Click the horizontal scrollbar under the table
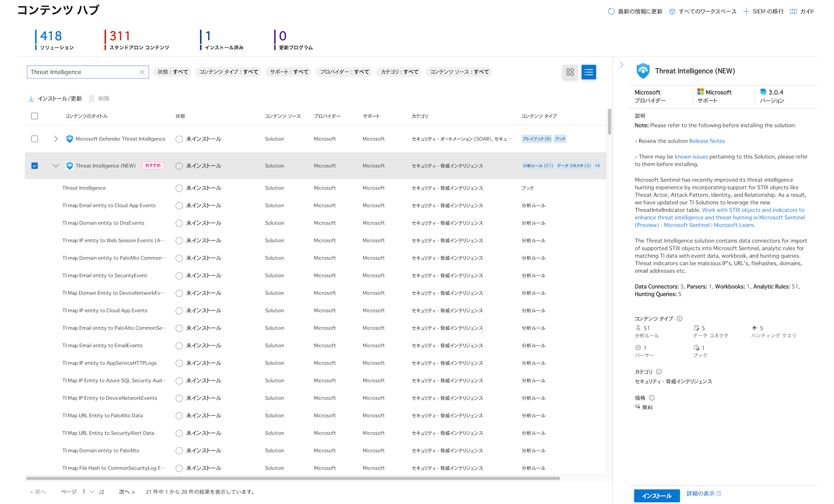The image size is (834, 504). pyautogui.click(x=293, y=478)
